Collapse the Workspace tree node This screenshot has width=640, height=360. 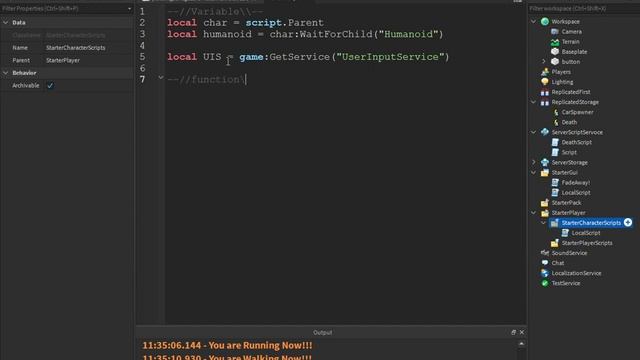[533, 21]
